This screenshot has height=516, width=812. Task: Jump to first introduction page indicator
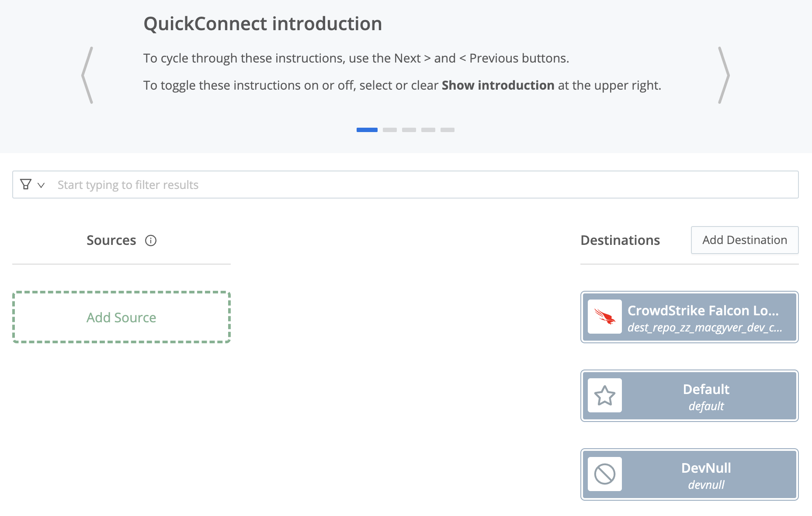(367, 130)
